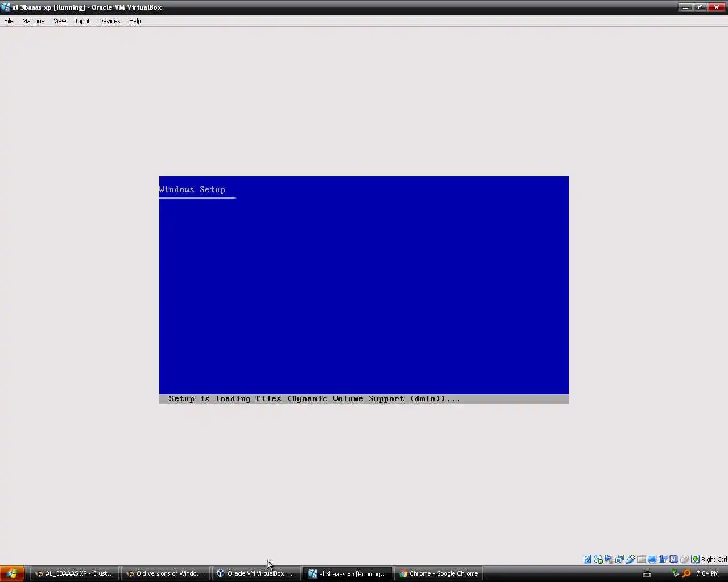Open the View menu
The image size is (728, 582).
60,21
